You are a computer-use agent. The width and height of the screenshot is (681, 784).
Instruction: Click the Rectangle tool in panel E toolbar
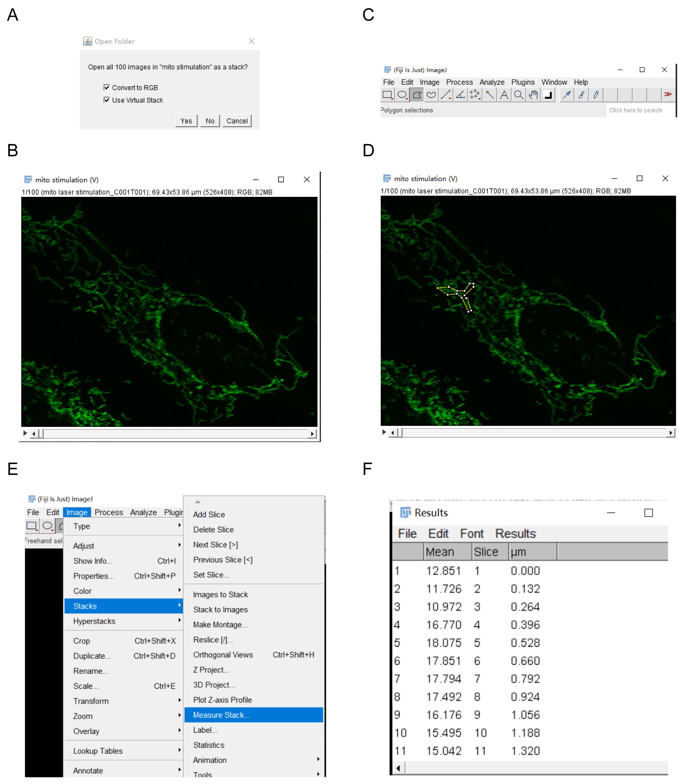pos(32,526)
